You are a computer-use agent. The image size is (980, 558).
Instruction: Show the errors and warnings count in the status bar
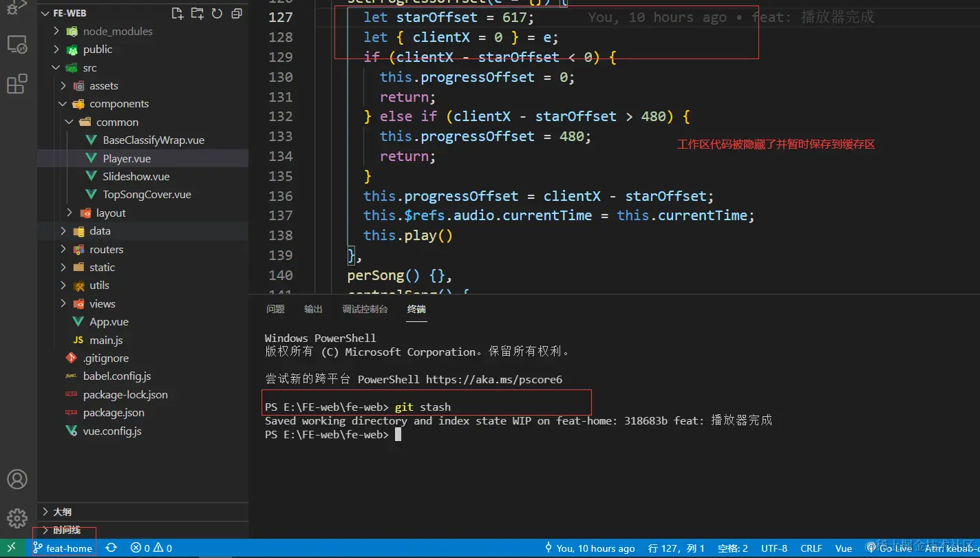151,548
